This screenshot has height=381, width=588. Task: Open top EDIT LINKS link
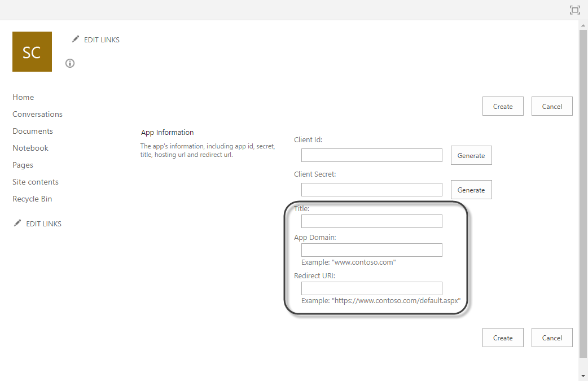pyautogui.click(x=102, y=40)
